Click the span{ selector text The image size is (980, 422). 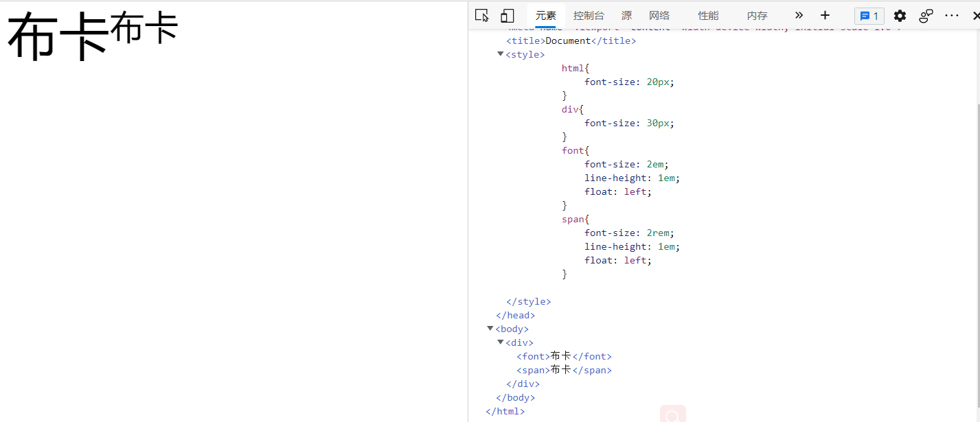click(576, 219)
